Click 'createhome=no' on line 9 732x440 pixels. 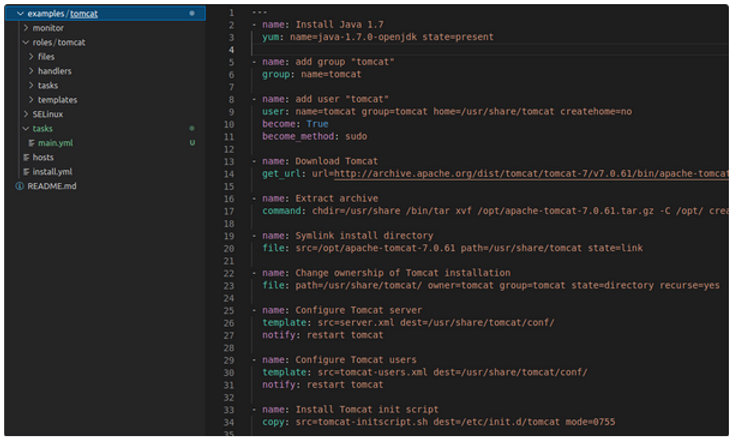[596, 111]
